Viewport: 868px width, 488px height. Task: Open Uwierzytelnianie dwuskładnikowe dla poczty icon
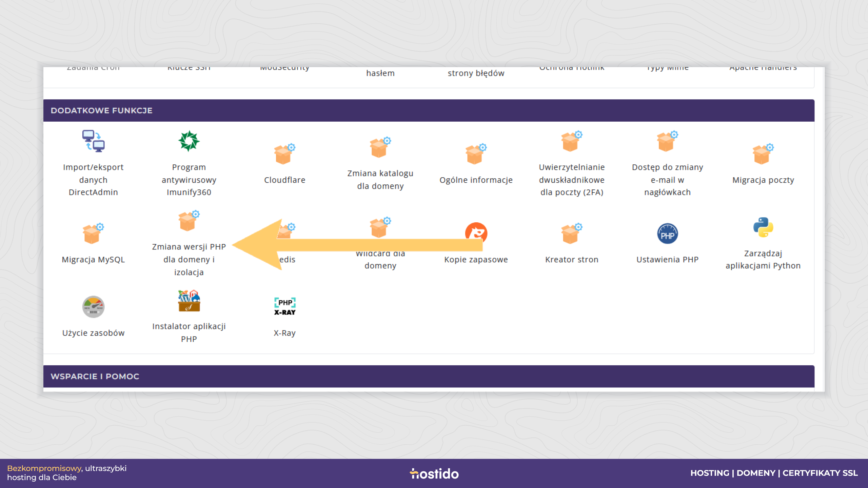pos(571,141)
